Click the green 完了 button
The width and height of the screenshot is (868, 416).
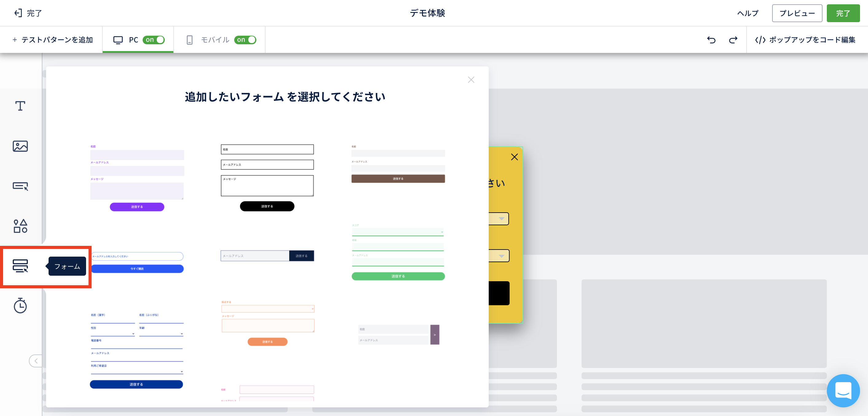(843, 13)
